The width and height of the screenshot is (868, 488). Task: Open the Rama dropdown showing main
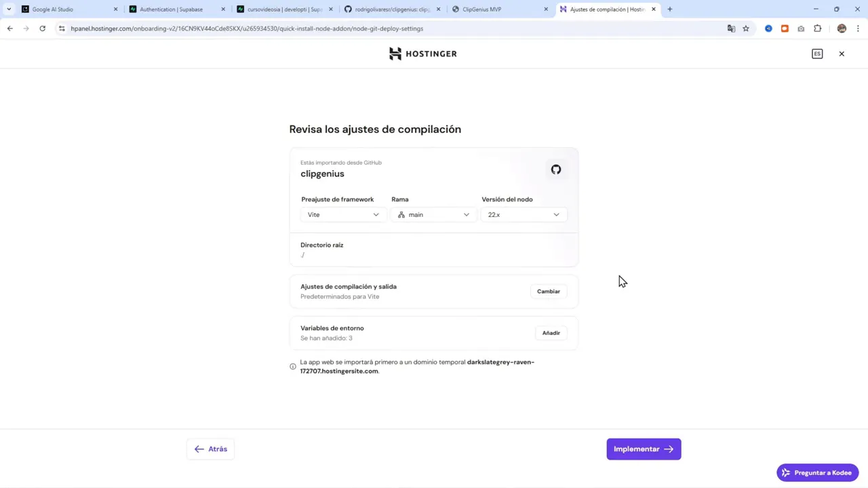point(433,214)
